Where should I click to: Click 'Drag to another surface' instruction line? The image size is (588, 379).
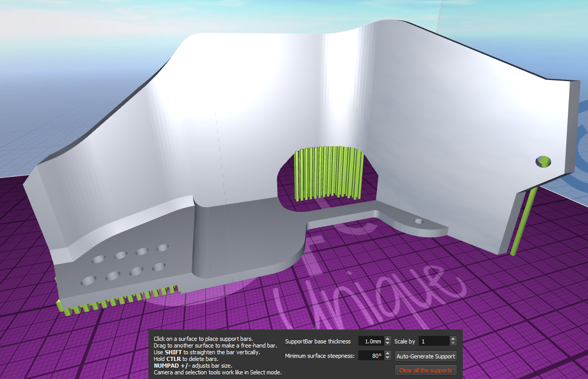tap(215, 345)
